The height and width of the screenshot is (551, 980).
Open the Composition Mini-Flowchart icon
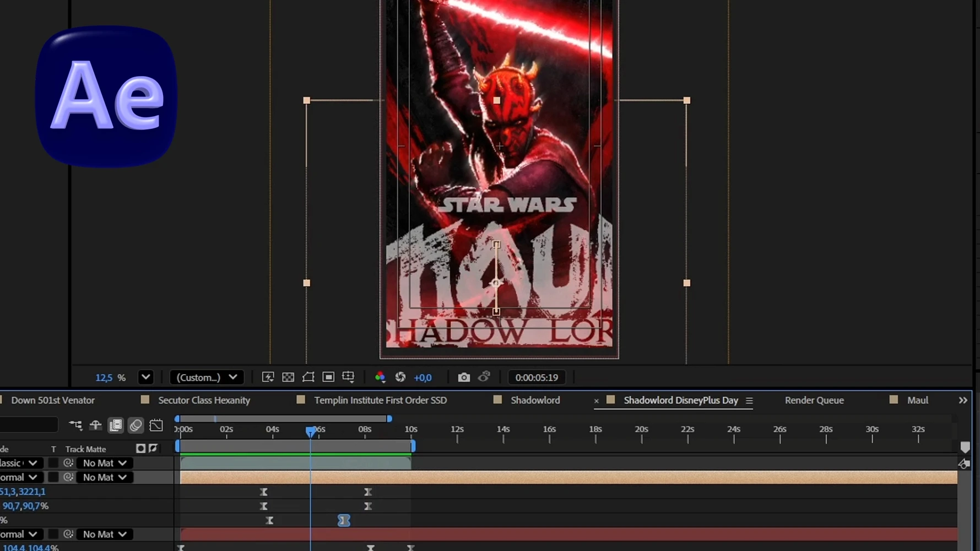pos(75,425)
